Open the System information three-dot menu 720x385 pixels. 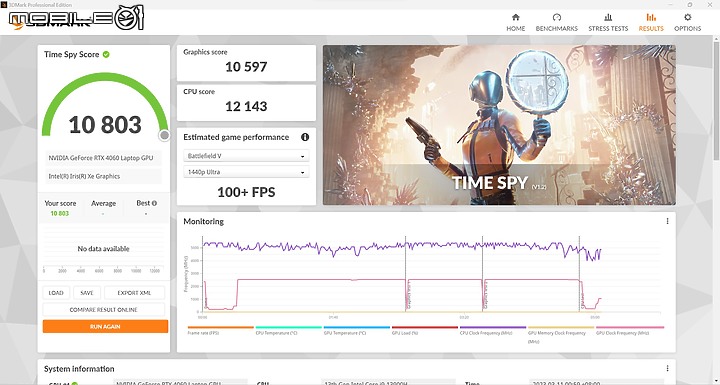pyautogui.click(x=667, y=368)
